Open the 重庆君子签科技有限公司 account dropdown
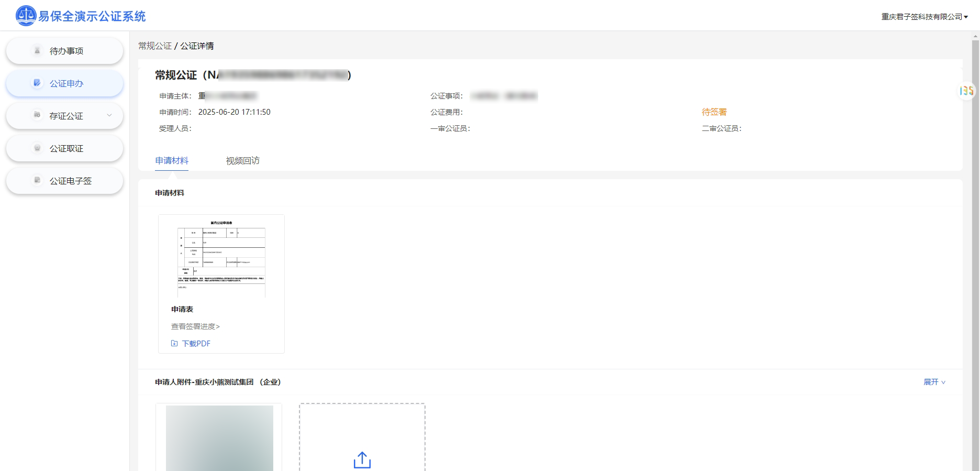Screen dimensions: 980x471 (924, 17)
